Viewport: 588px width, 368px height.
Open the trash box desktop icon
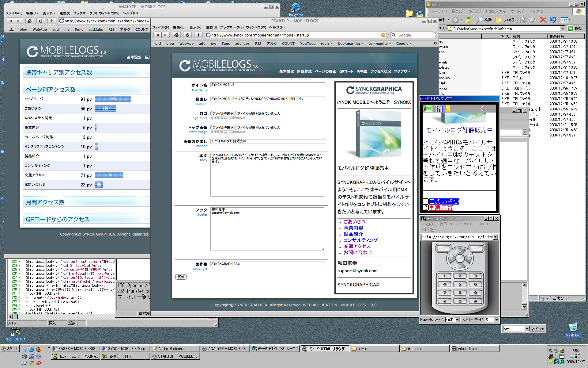pos(573,330)
